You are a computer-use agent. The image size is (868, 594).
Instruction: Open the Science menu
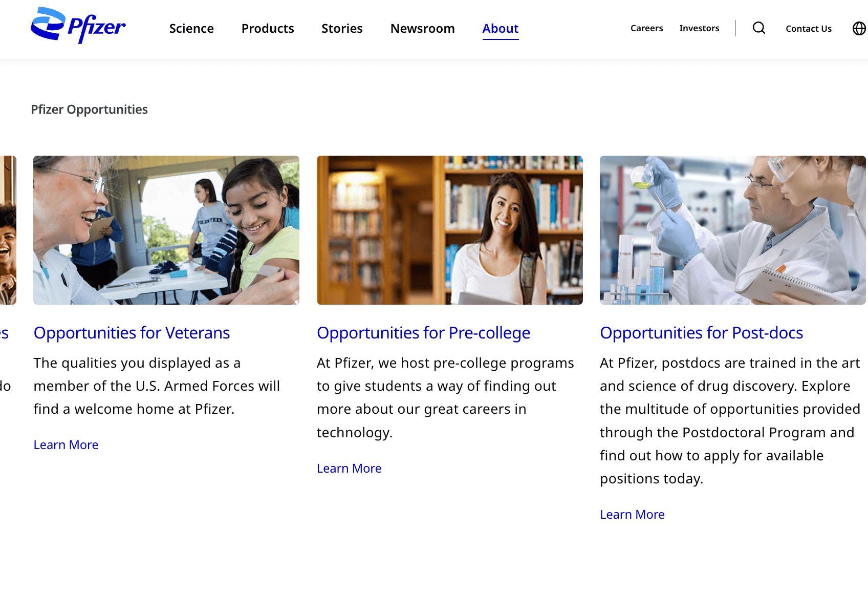[191, 29]
